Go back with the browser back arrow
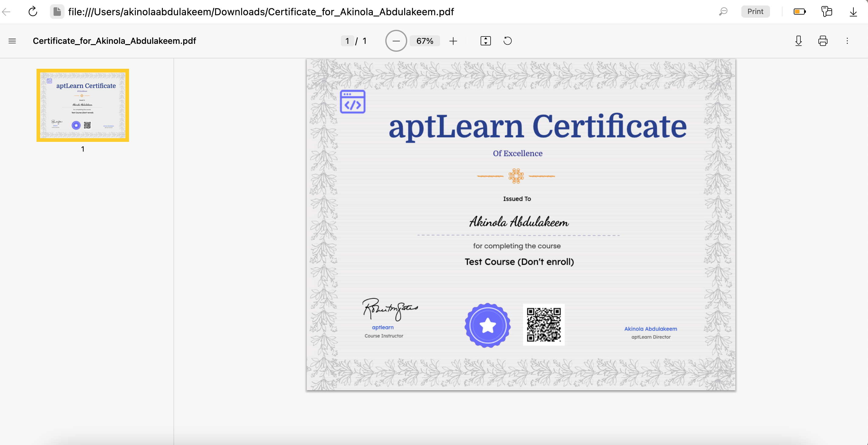Image resolution: width=868 pixels, height=445 pixels. point(6,12)
